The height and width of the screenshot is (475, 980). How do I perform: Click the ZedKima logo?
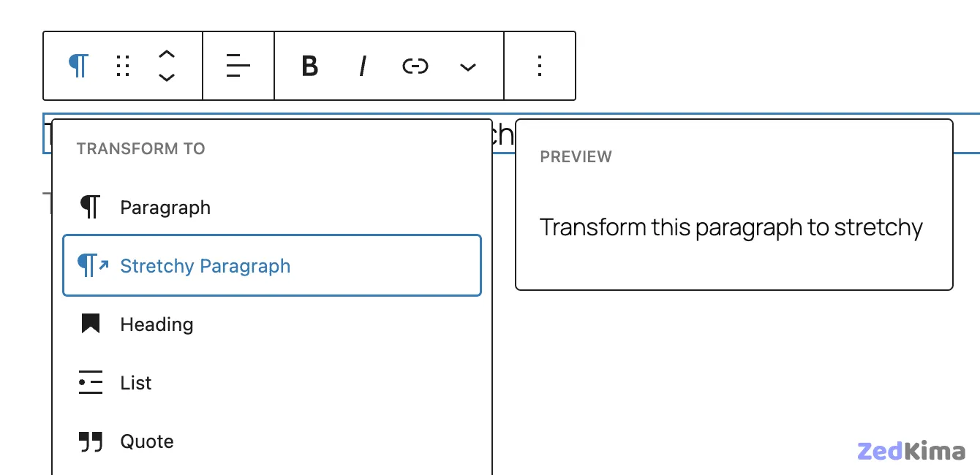point(910,452)
